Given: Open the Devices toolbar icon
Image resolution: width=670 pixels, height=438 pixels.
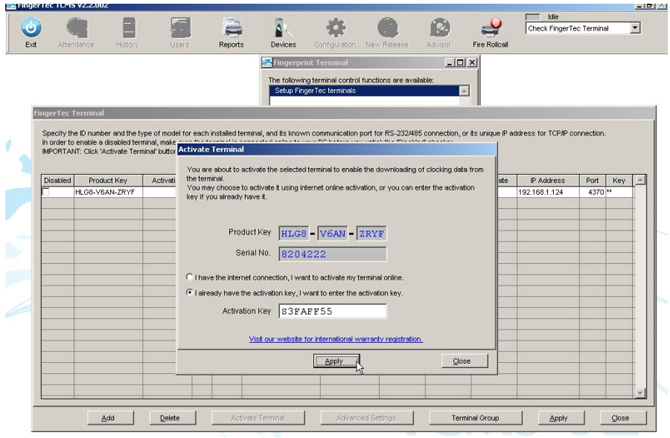Looking at the screenshot, I should 283,28.
